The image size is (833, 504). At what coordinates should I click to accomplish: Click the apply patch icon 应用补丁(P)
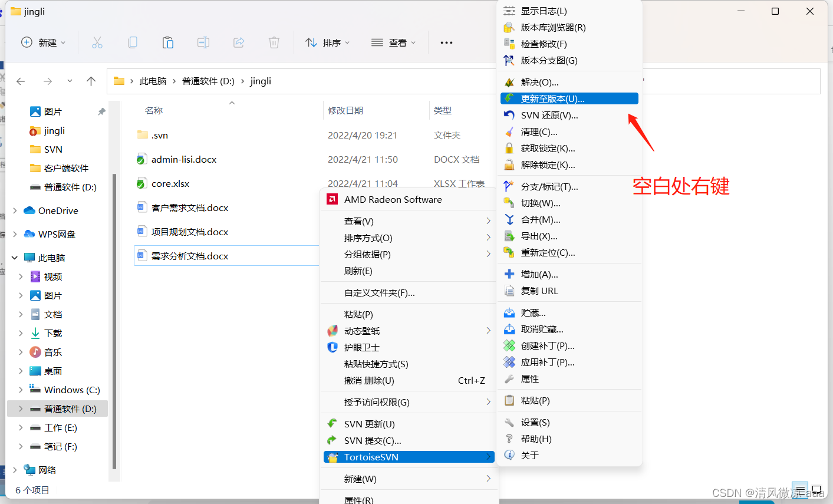(x=509, y=363)
